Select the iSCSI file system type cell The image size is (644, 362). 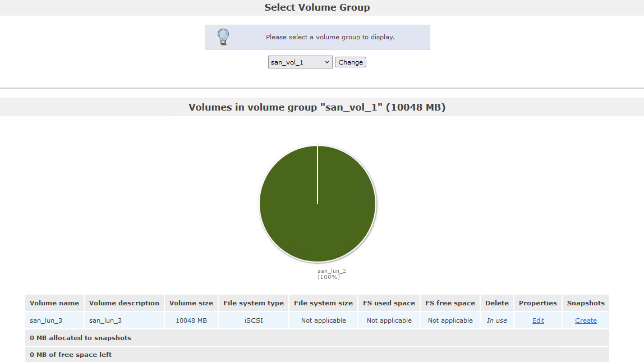254,320
